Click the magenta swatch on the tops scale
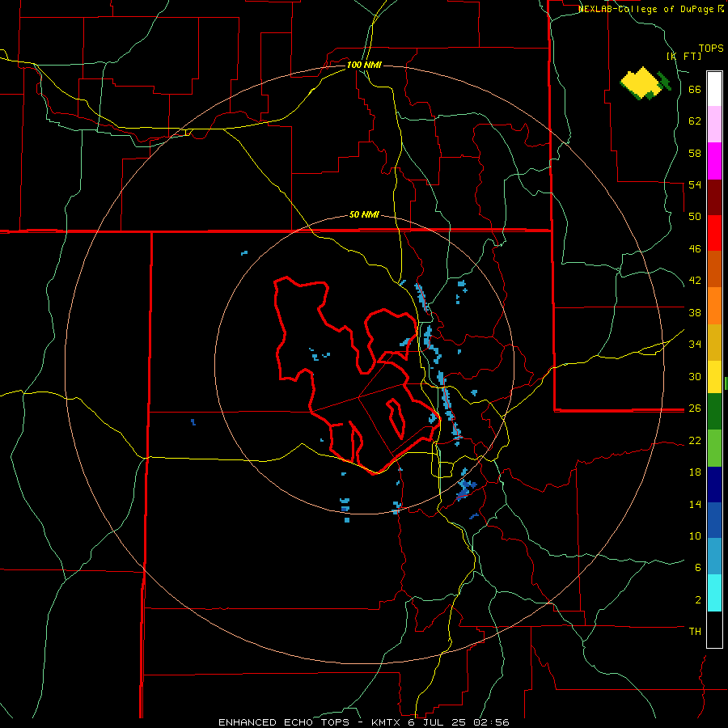 [714, 161]
